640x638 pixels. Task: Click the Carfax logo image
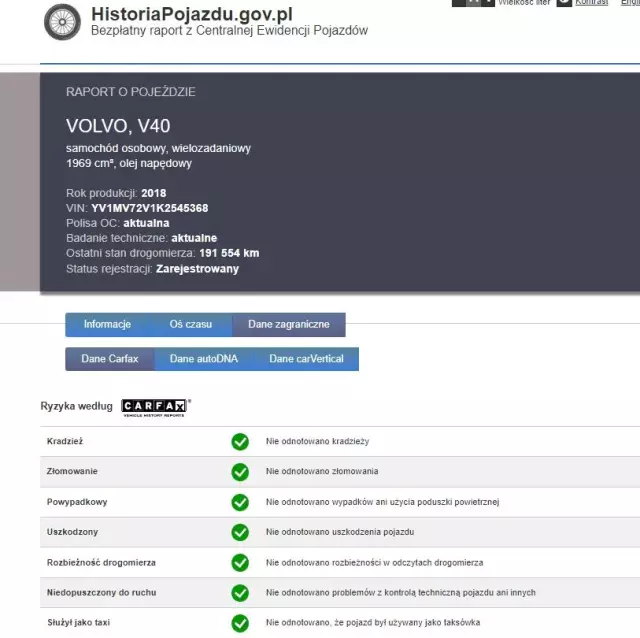pos(155,406)
